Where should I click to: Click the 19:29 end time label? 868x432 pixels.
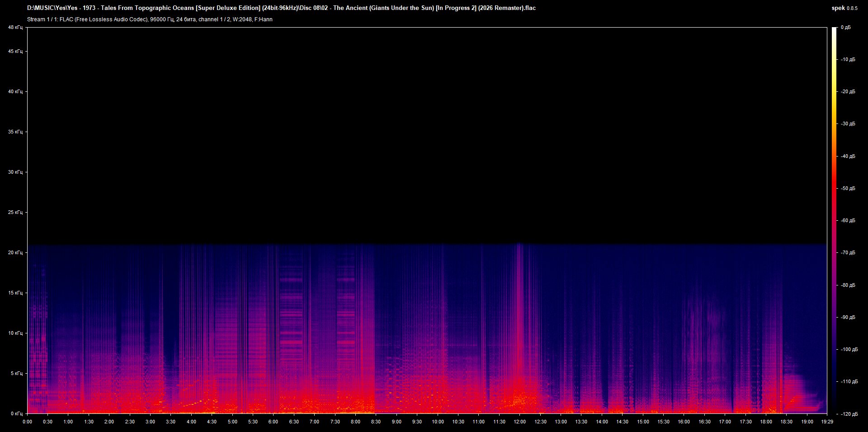(x=827, y=422)
